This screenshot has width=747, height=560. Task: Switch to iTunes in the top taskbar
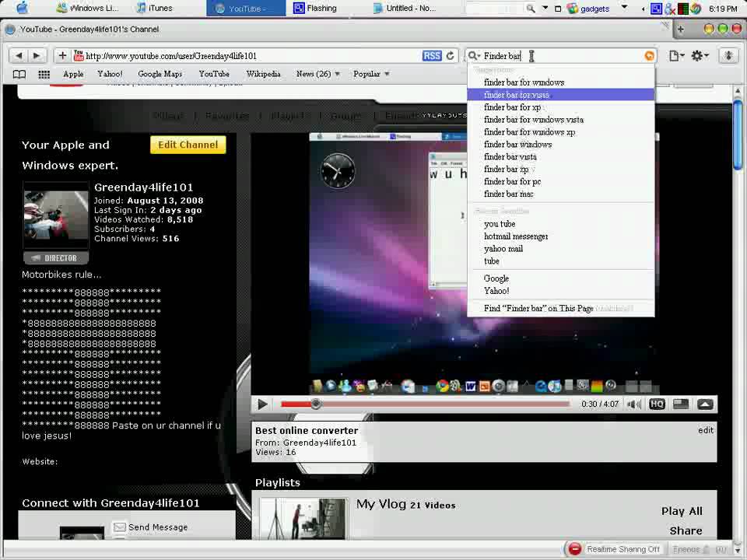[x=154, y=8]
